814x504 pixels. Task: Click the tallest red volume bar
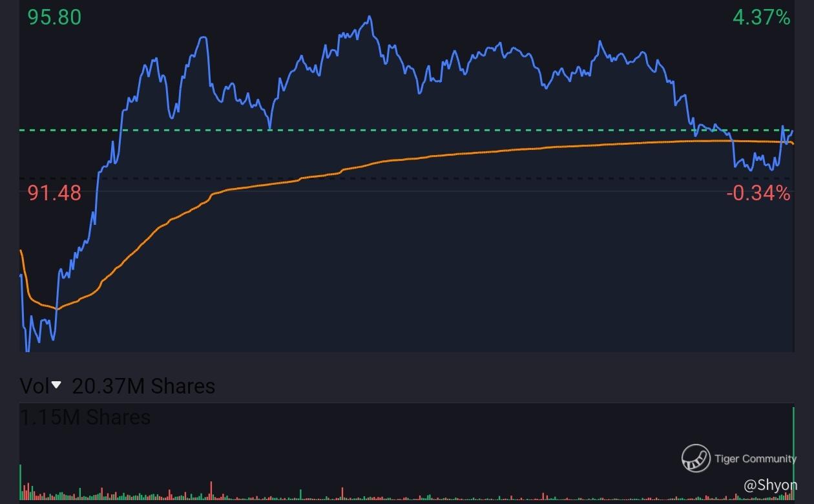211,490
